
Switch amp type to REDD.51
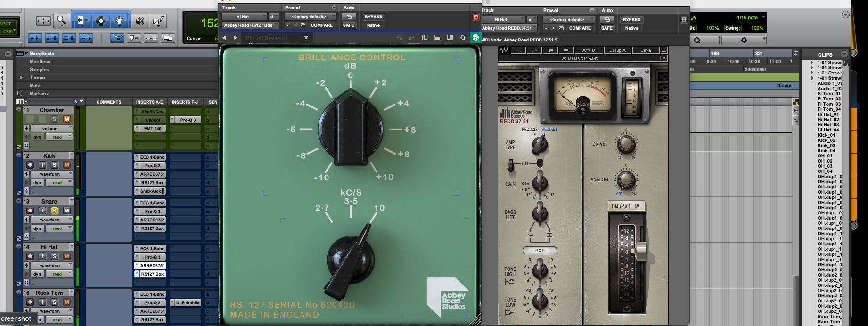pos(549,129)
